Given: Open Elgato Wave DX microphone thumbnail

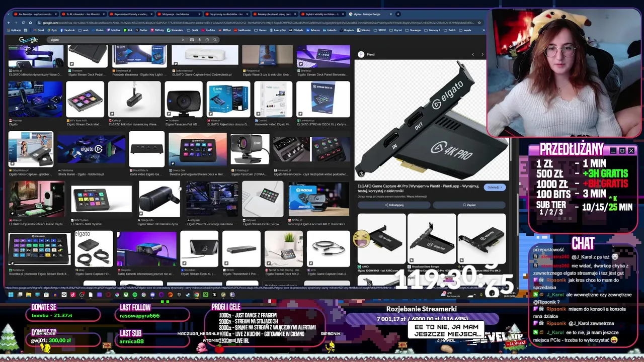Looking at the screenshot, I should point(159,199).
